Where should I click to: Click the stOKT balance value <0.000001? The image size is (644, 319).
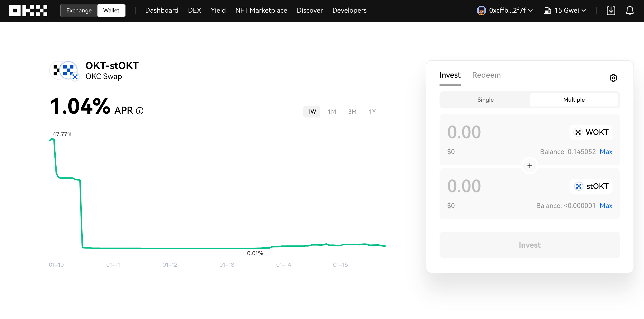click(x=580, y=206)
